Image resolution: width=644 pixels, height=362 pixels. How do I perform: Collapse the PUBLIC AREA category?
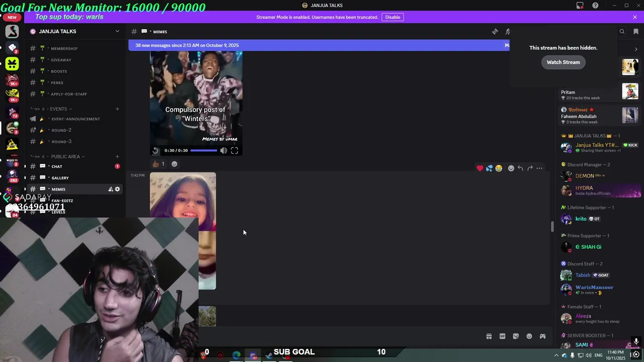pos(65,156)
